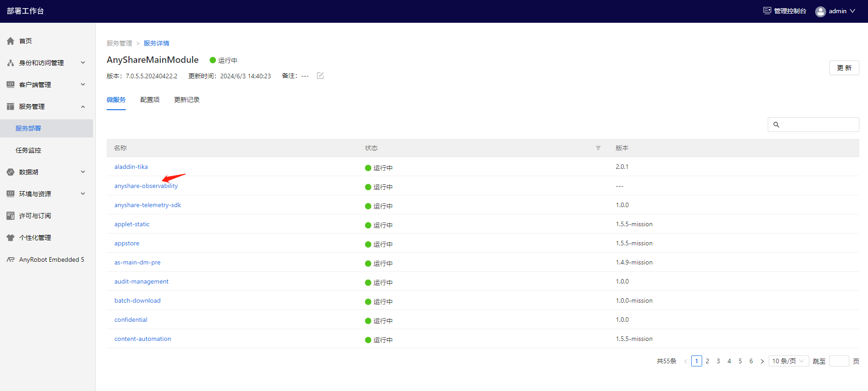
Task: Switch to the 更新记录 tab
Action: [187, 100]
